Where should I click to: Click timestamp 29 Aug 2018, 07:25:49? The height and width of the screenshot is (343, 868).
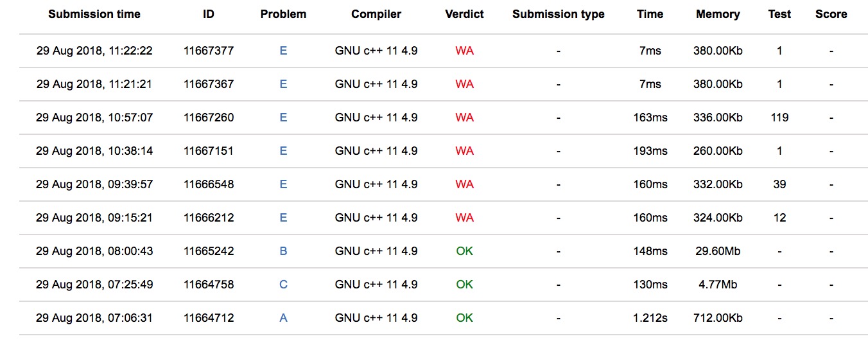94,285
